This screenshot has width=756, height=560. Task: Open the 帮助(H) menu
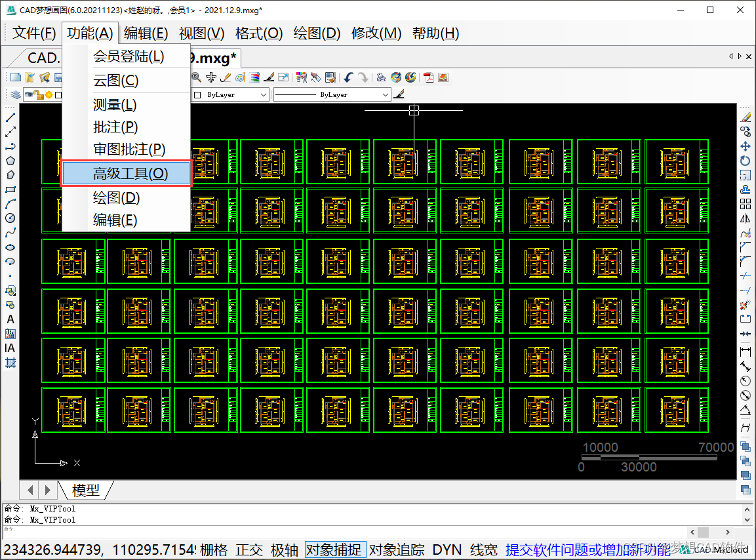pos(435,33)
